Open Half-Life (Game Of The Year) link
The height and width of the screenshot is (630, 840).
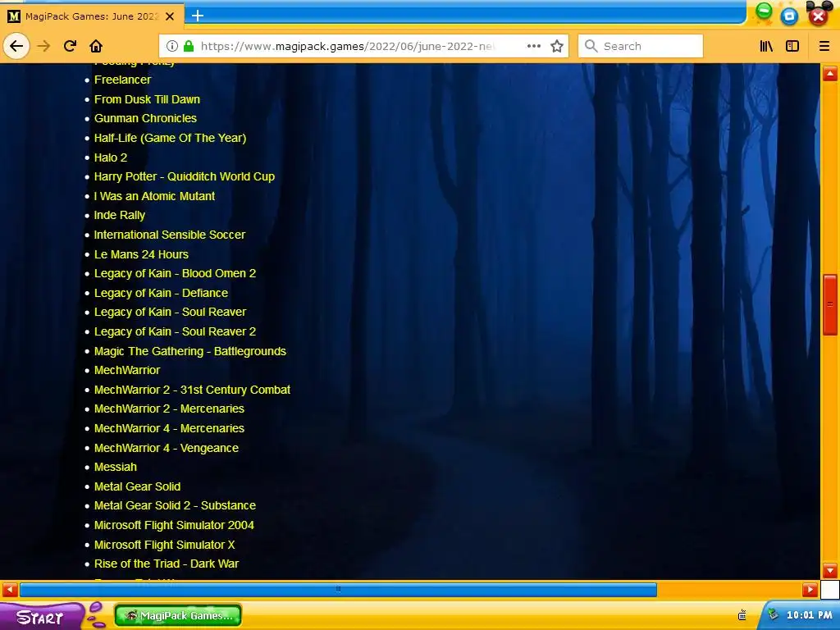(x=171, y=138)
